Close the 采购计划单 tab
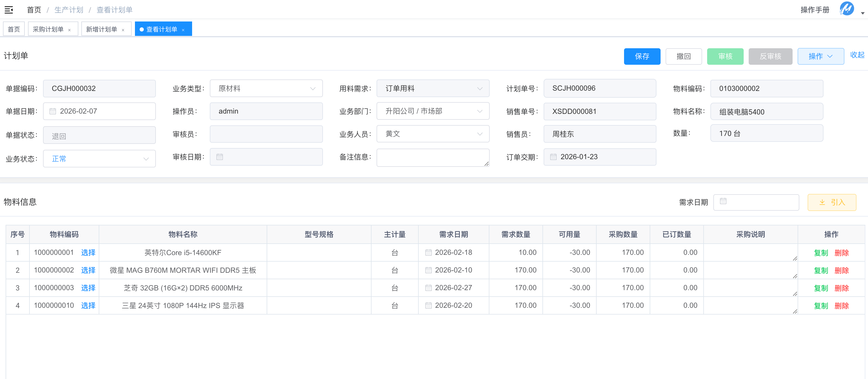Viewport: 868px width, 379px height. 70,30
